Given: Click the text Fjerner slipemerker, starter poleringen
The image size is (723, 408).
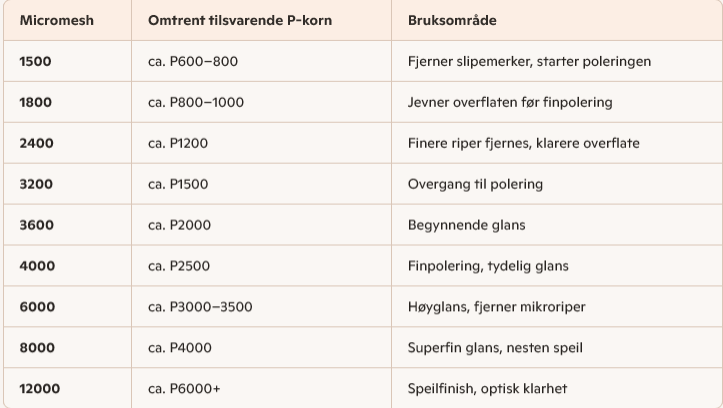Looking at the screenshot, I should (x=529, y=61).
